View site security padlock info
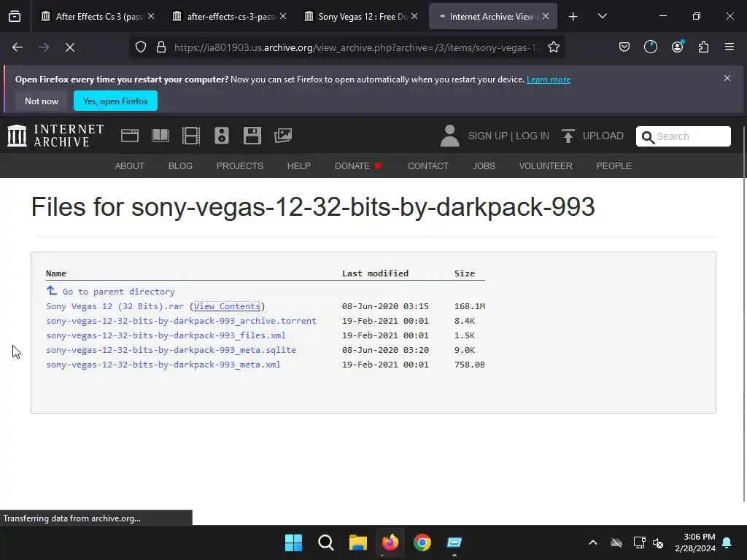 coord(161,47)
